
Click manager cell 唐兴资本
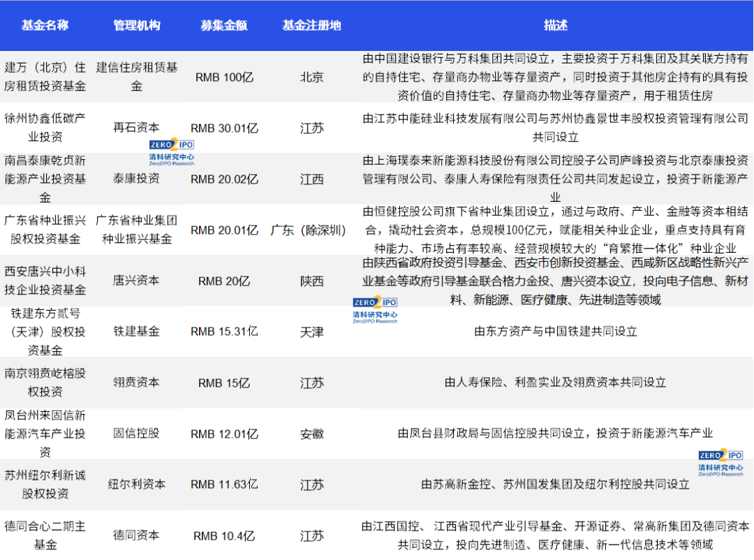137,281
